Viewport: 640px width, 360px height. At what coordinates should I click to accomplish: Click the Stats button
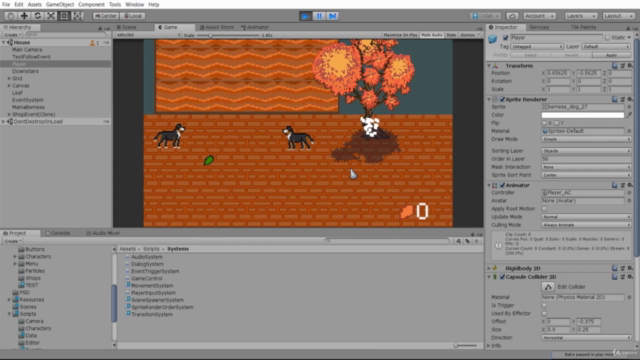click(x=451, y=35)
